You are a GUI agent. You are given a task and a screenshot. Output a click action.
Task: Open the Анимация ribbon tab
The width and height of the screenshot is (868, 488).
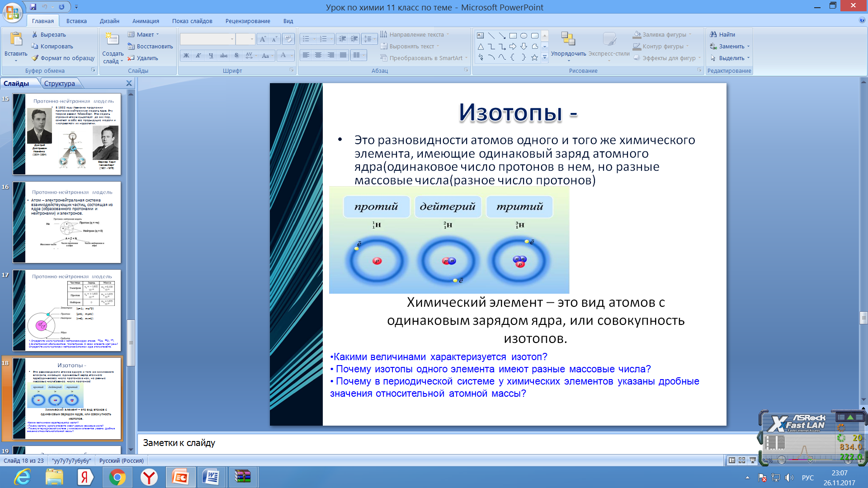(146, 21)
